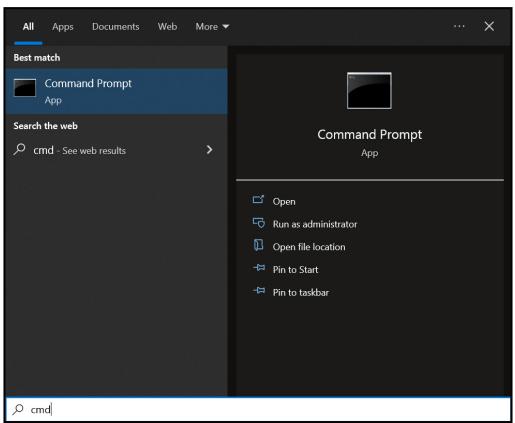The height and width of the screenshot is (423, 515).
Task: Switch to the Apps tab
Action: [x=63, y=27]
